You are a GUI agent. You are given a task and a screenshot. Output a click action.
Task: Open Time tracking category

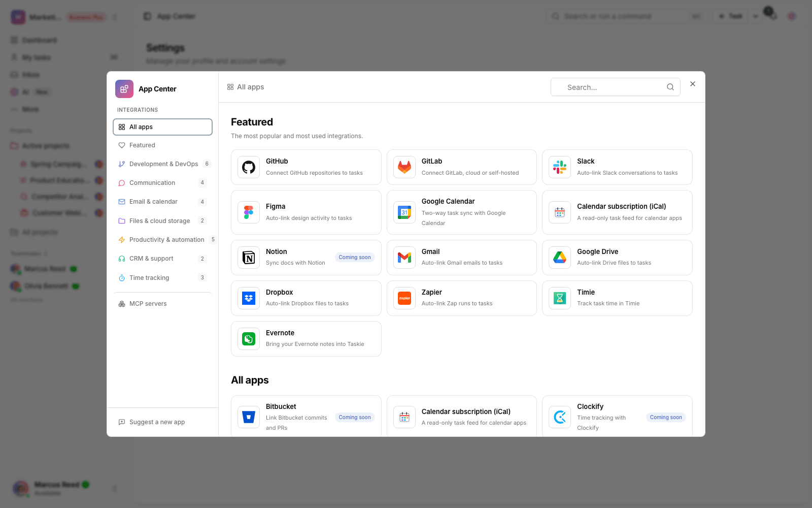coord(162,278)
